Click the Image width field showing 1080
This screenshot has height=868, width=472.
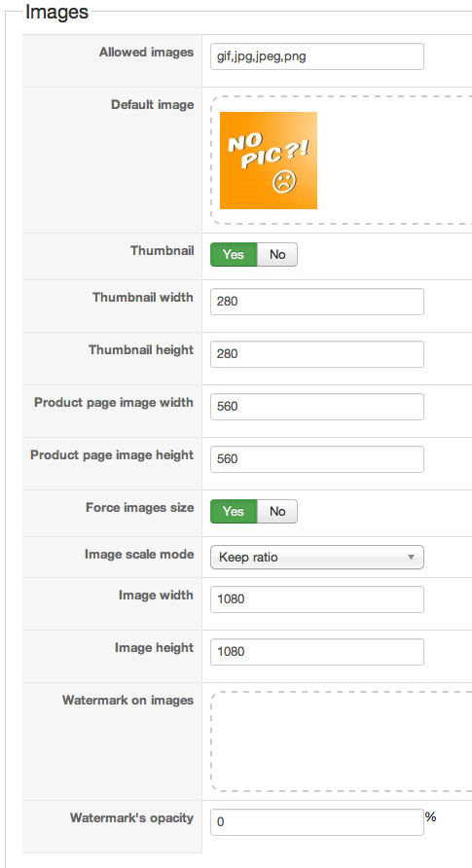click(x=317, y=599)
